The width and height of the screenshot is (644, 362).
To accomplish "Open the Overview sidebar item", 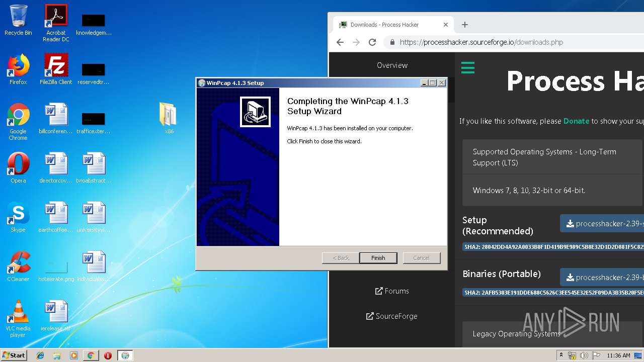I will pyautogui.click(x=392, y=65).
